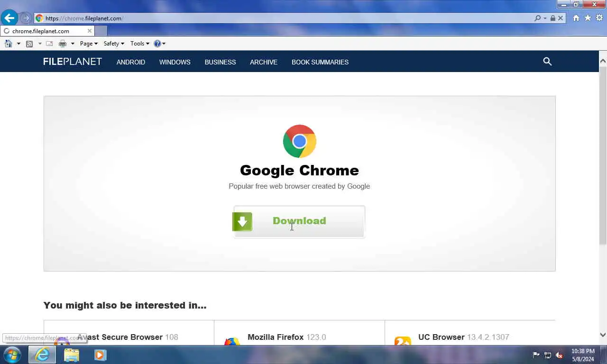The image size is (607, 364).
Task: Open the BUSINESS section
Action: pos(220,62)
